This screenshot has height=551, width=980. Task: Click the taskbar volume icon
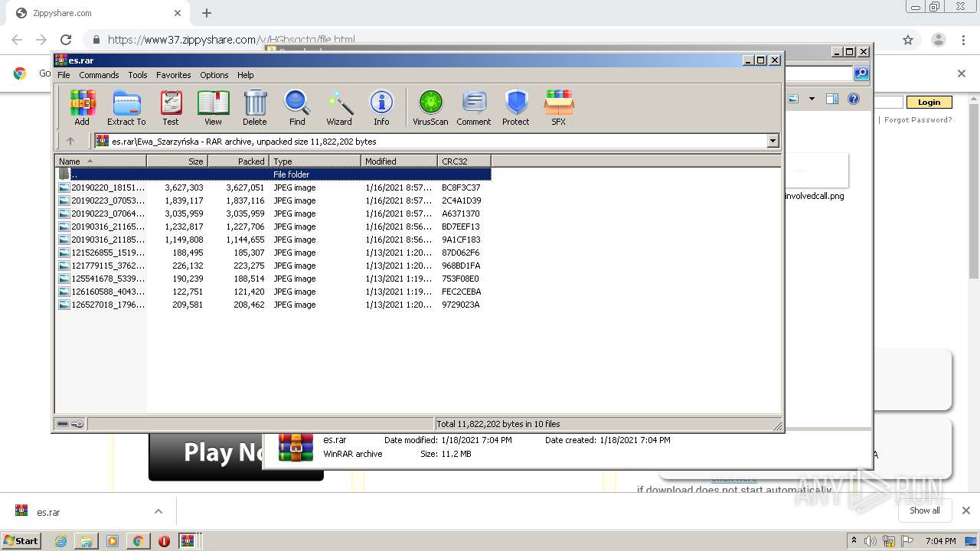(x=871, y=541)
